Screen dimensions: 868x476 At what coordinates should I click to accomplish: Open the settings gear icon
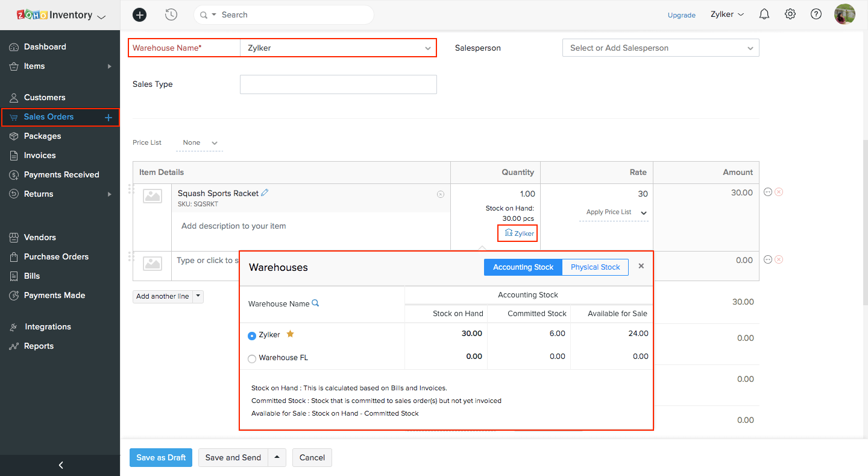click(x=790, y=14)
